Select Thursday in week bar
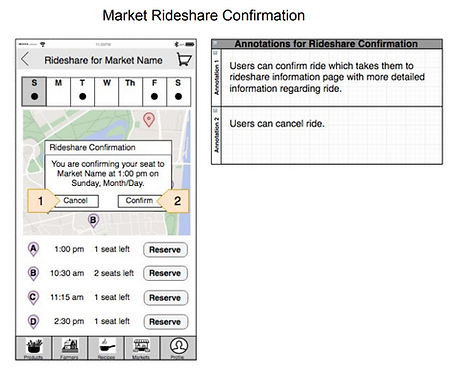 coord(131,92)
